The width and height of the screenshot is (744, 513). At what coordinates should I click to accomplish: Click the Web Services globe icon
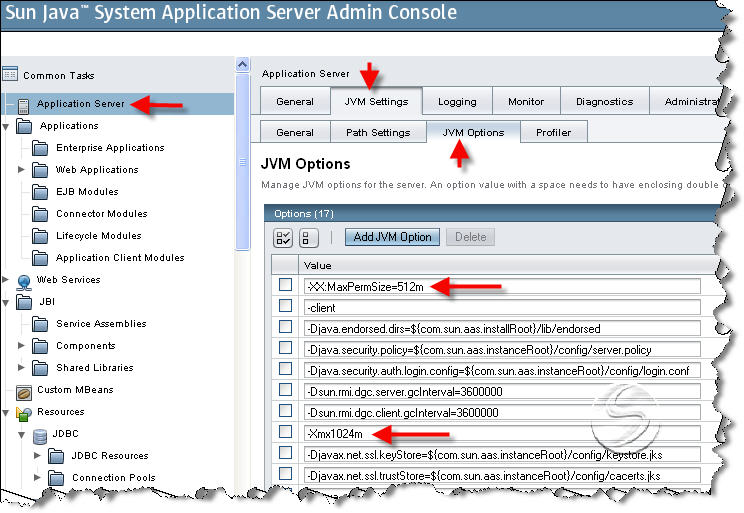[24, 282]
